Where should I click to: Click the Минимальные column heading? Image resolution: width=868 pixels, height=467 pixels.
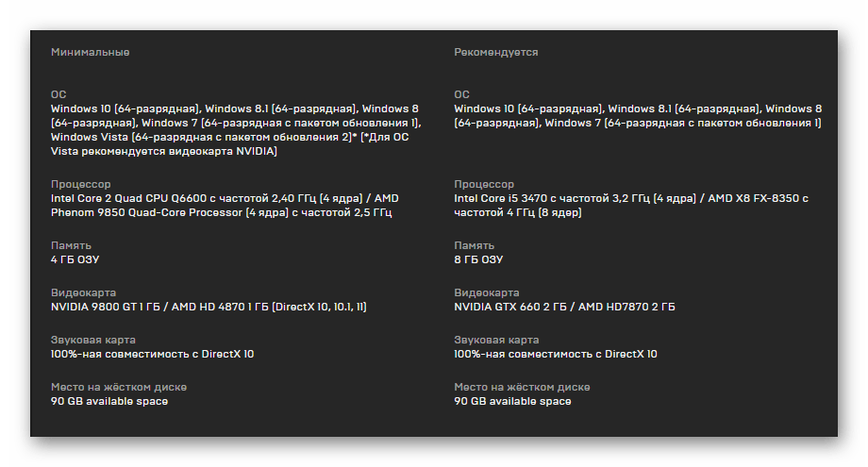click(91, 52)
